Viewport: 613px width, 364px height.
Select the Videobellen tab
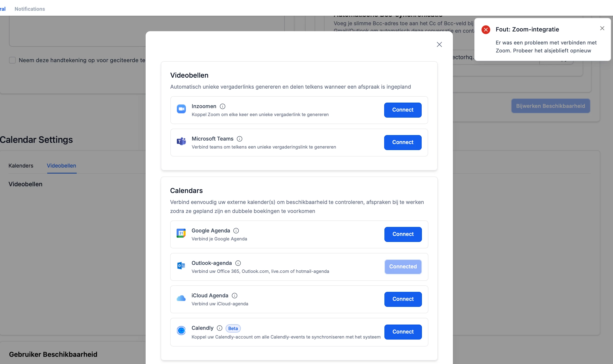(x=61, y=166)
